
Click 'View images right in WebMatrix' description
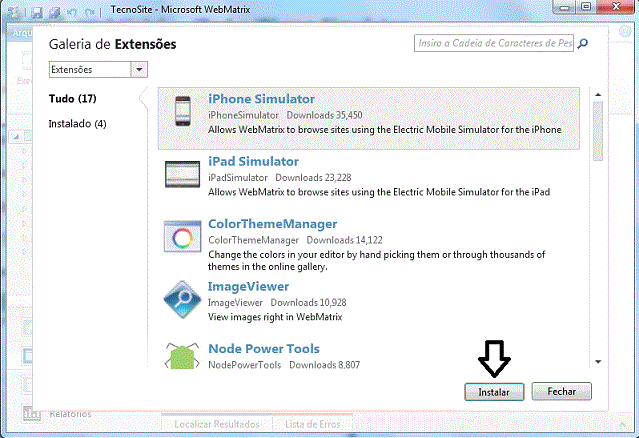click(275, 317)
